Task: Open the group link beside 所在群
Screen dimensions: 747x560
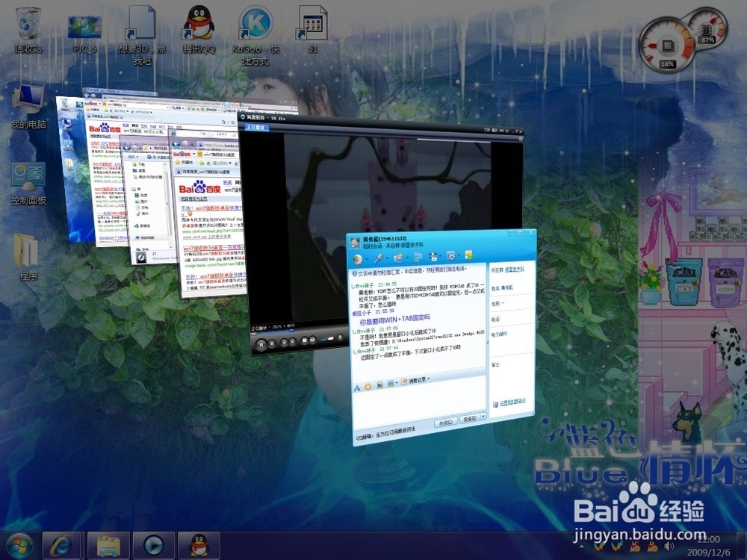Action: 515,270
